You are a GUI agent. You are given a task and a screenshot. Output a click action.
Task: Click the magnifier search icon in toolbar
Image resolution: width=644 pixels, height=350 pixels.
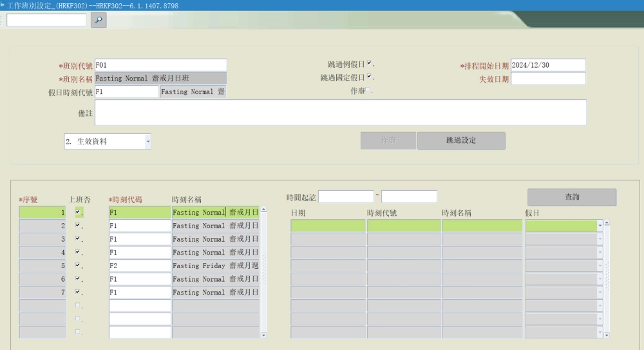pyautogui.click(x=99, y=20)
